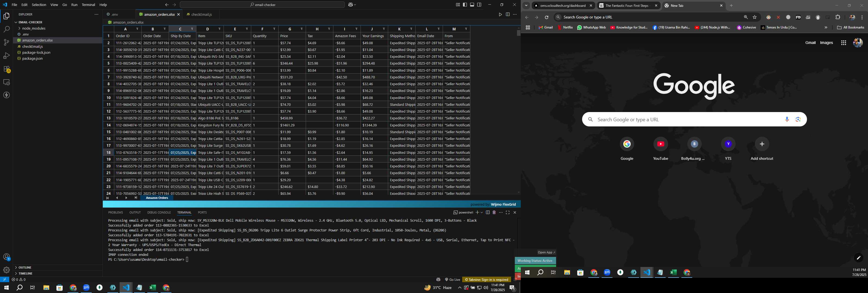Viewport: 868px width, 293px height.
Task: Toggle the Primary Side Bar layout
Action: point(465,5)
